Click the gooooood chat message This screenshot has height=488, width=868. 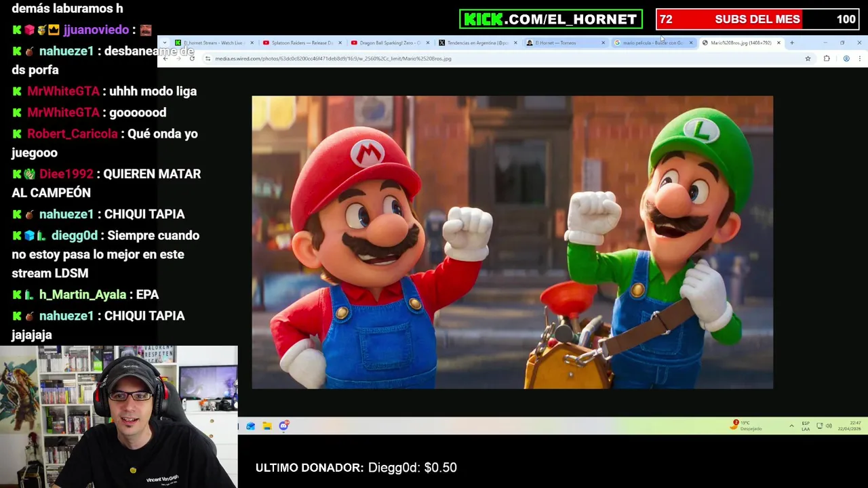138,113
